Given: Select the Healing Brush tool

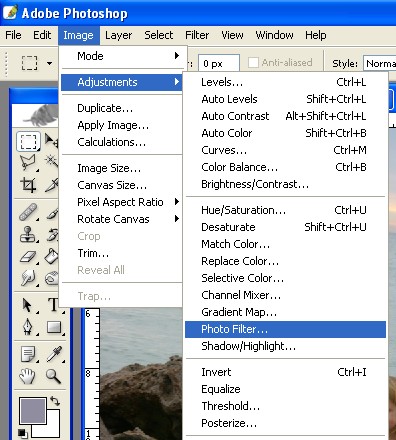Looking at the screenshot, I should point(28,212).
